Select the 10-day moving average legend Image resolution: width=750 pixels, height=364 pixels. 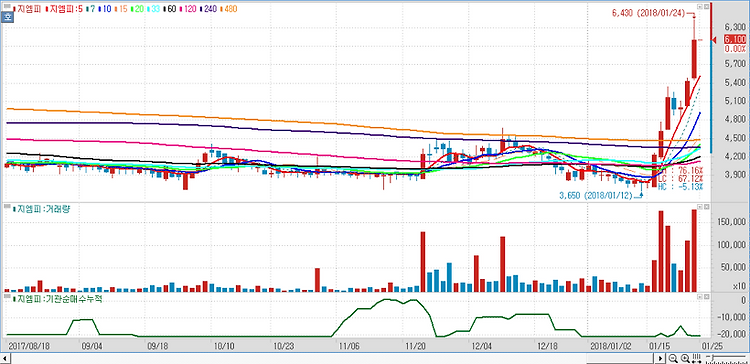[105, 9]
